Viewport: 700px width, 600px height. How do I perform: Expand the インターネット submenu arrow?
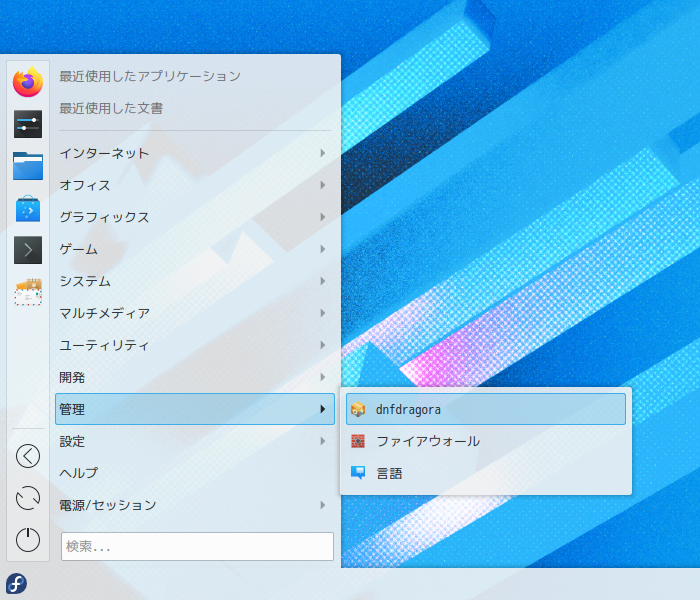(322, 153)
